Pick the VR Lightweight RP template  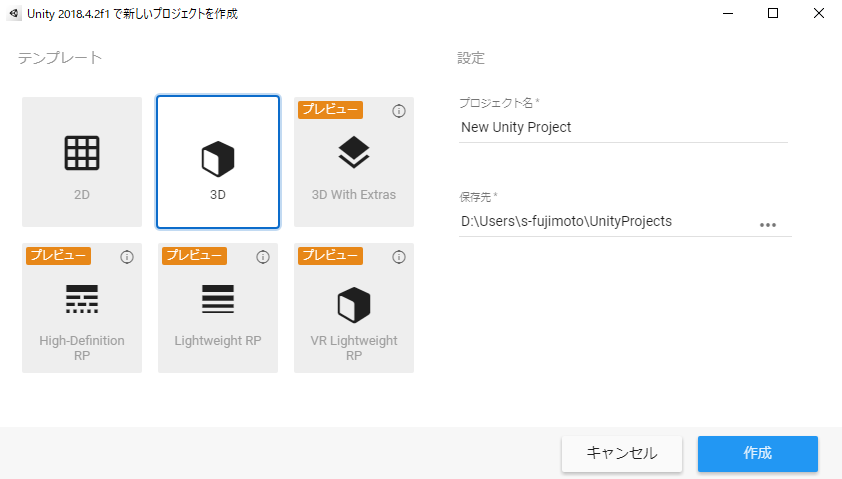(353, 308)
